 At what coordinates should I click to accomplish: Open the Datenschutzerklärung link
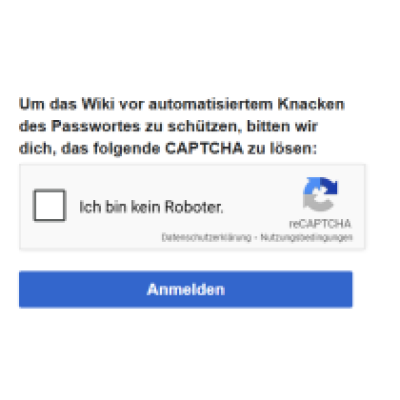coord(206,238)
